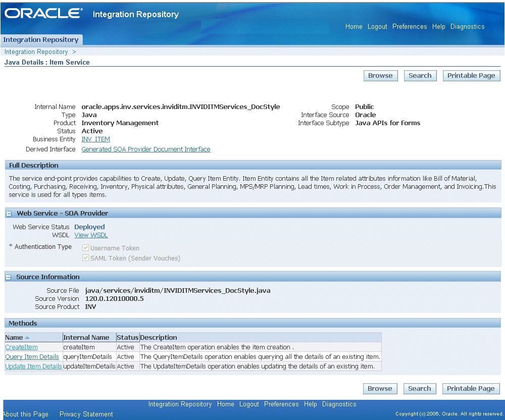Click the bottom Browse button
The height and width of the screenshot is (420, 505).
[x=380, y=389]
